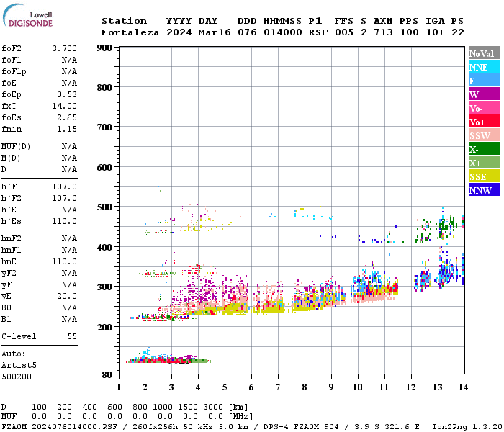Select the X+ light green swatch
The width and height of the screenshot is (504, 432).
click(x=484, y=163)
